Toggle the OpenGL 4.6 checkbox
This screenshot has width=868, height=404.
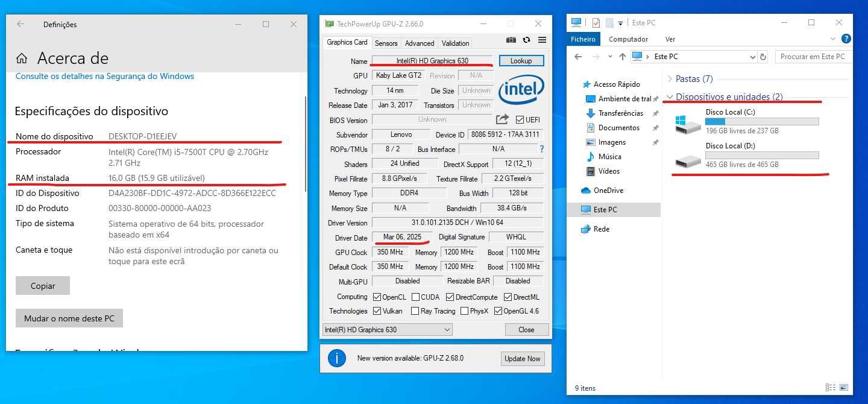498,311
